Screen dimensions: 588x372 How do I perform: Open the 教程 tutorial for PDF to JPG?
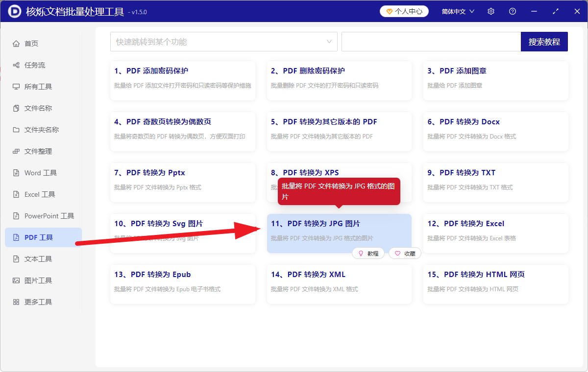(368, 253)
